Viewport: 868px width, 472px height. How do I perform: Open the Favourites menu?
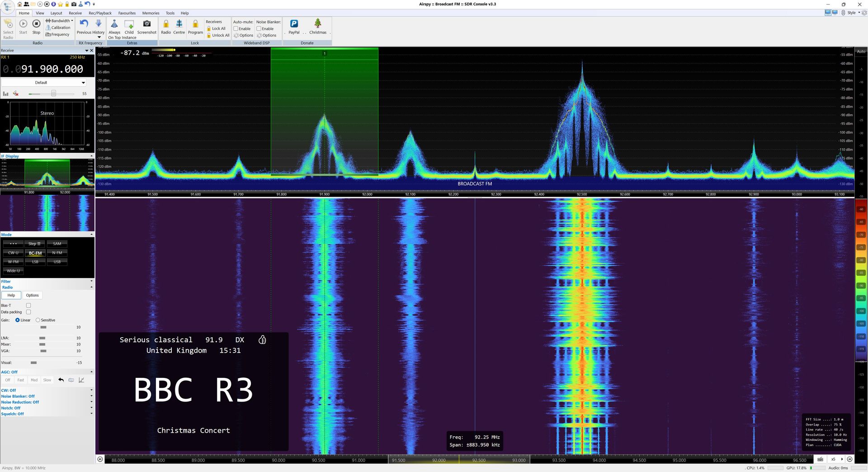click(127, 13)
